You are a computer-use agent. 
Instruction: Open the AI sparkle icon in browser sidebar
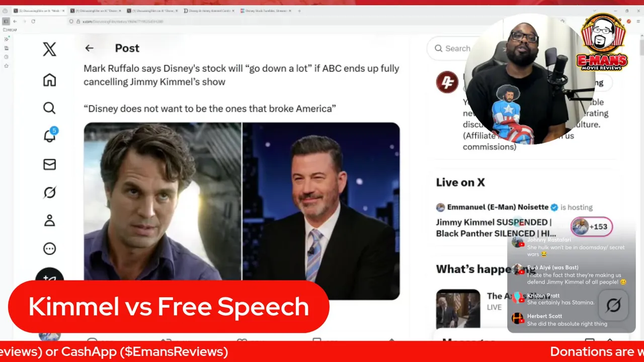[x=6, y=39]
